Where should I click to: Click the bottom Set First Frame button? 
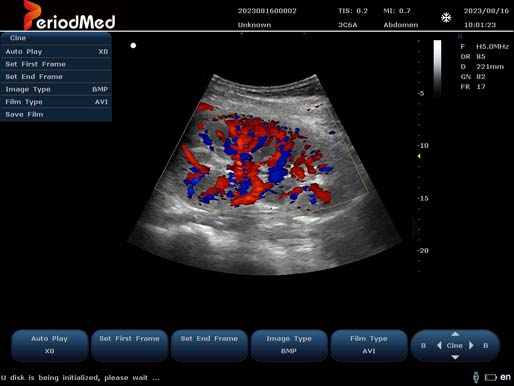pyautogui.click(x=129, y=345)
